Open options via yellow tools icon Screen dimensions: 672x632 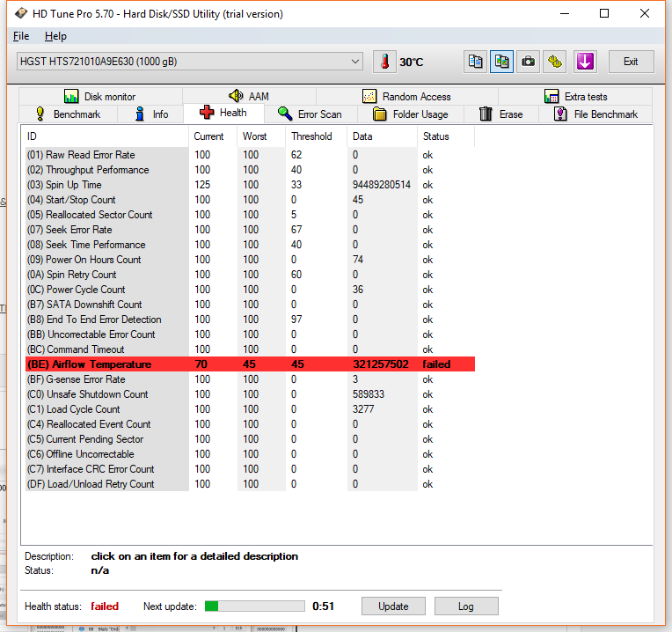(554, 62)
